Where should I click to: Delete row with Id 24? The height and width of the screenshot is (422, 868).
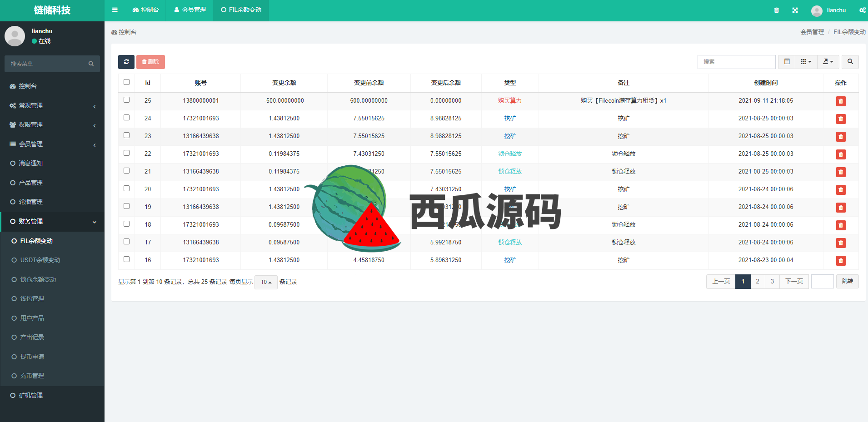(x=841, y=119)
